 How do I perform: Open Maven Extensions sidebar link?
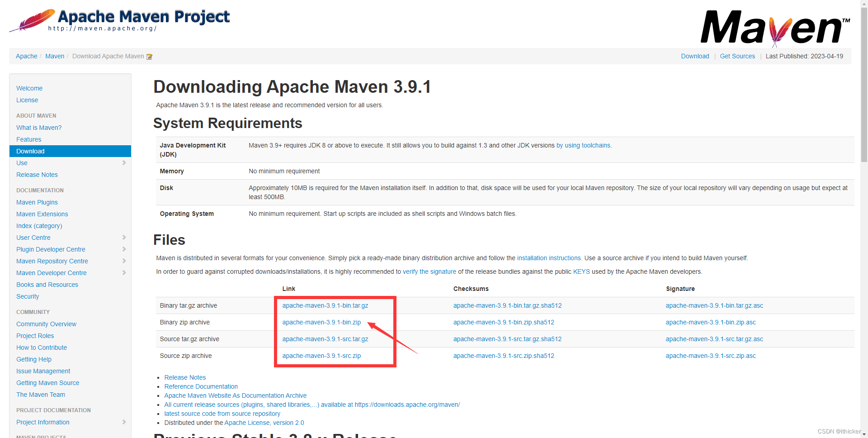42,214
